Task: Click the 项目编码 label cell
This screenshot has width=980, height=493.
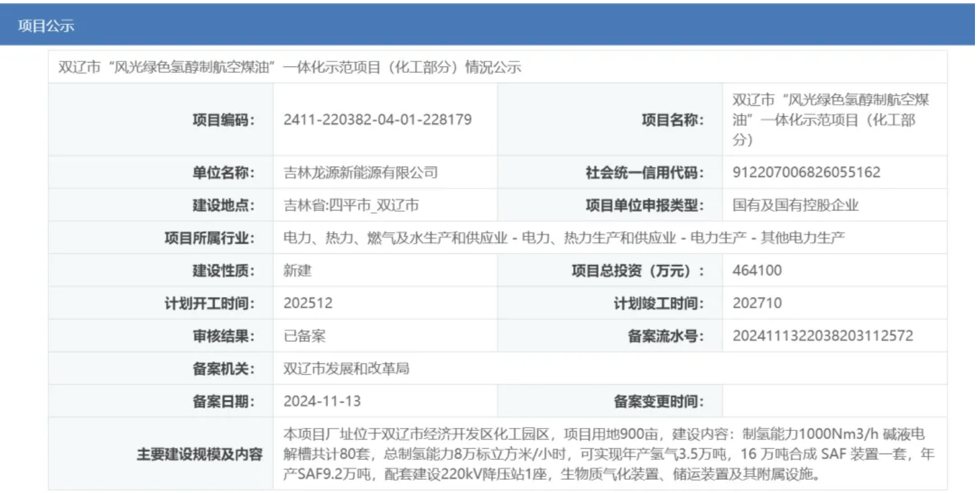Action: coord(223,120)
